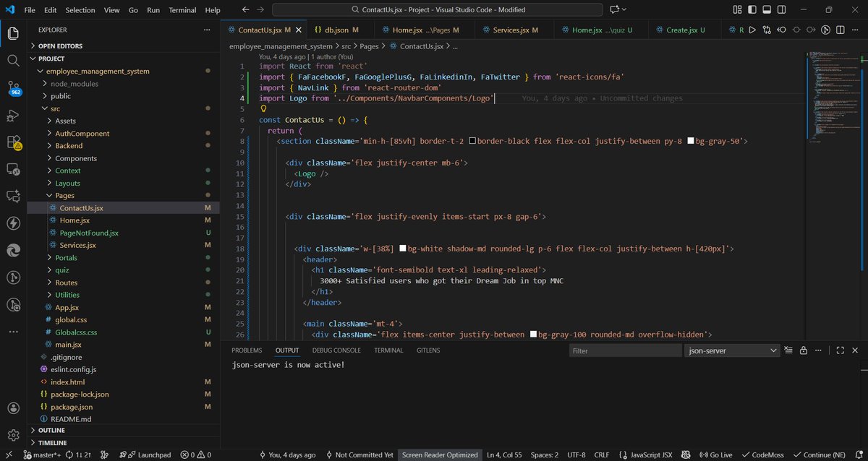The width and height of the screenshot is (868, 461).
Task: Open bg-white color swatch on line 18
Action: click(x=403, y=249)
